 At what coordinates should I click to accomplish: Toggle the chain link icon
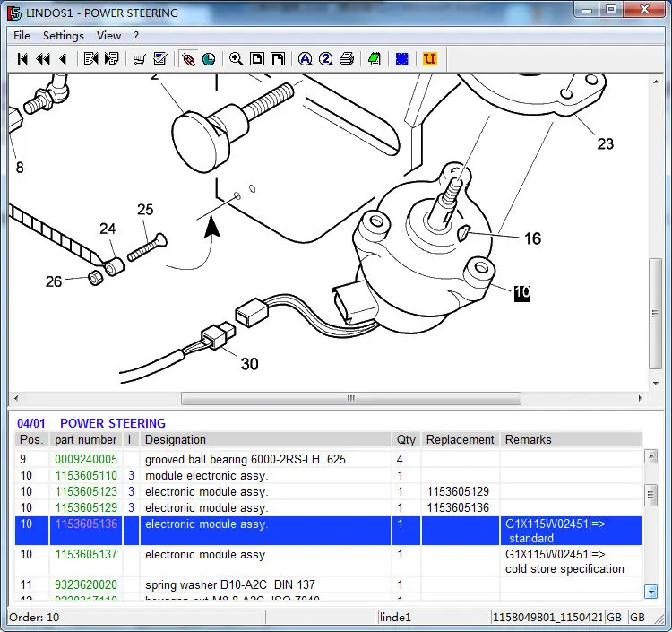click(x=188, y=59)
